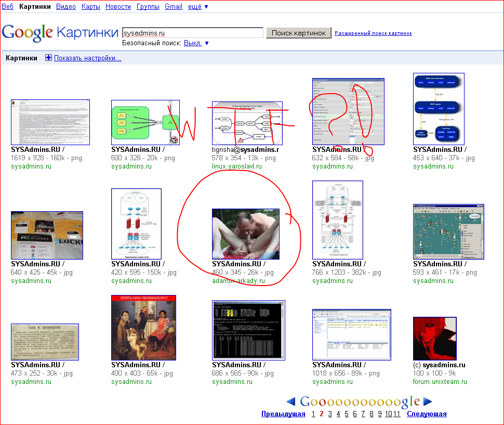Open the text-page thumbnail sized 1619 x 928
This screenshot has height=425, width=504.
(50, 122)
